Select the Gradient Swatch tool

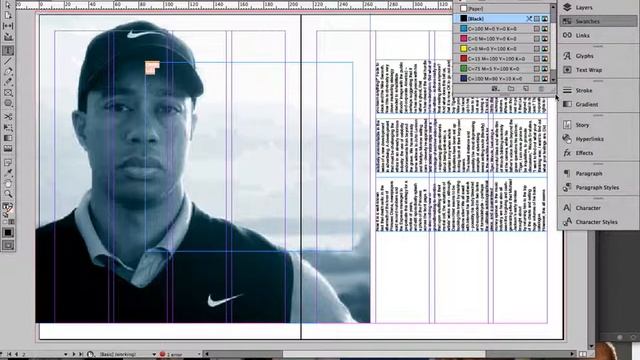(8, 138)
